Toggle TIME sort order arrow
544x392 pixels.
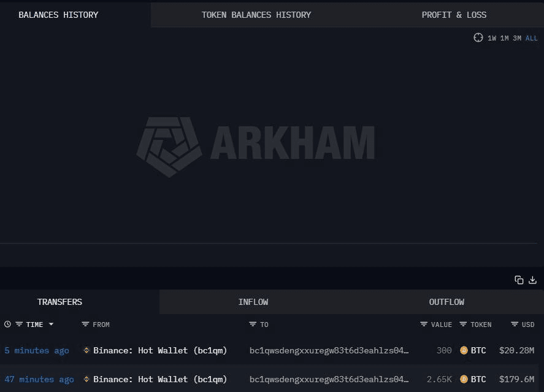[x=51, y=325]
